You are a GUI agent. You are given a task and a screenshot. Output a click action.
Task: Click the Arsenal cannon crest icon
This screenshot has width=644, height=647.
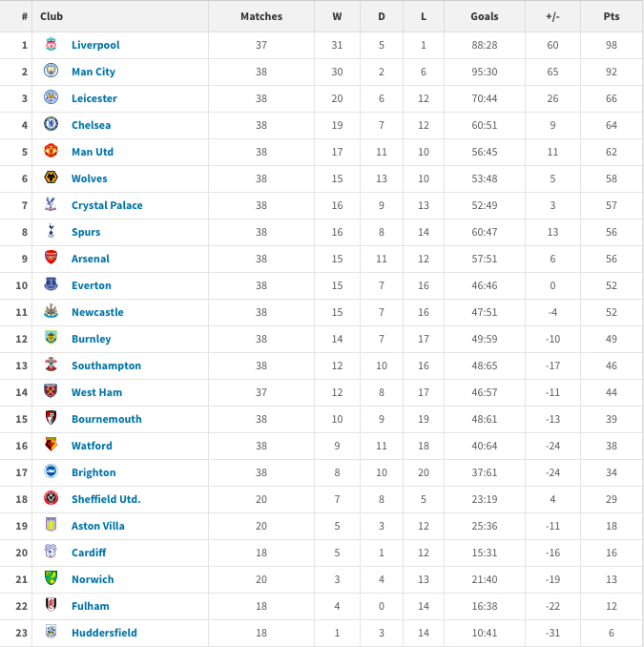(51, 259)
